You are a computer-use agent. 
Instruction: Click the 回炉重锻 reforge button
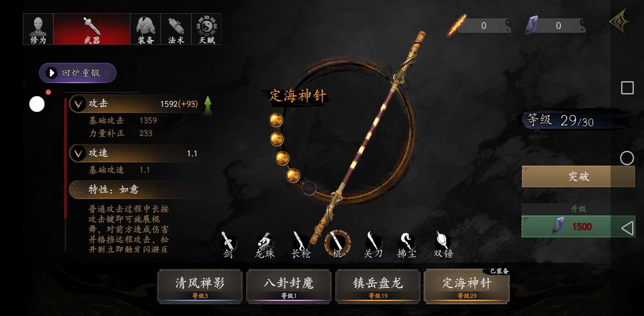coord(78,73)
